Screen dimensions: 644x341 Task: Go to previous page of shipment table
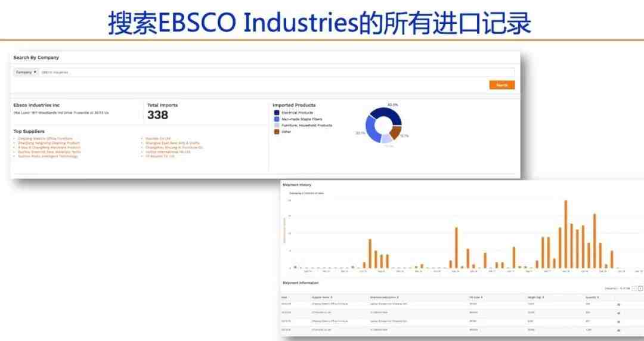634,289
